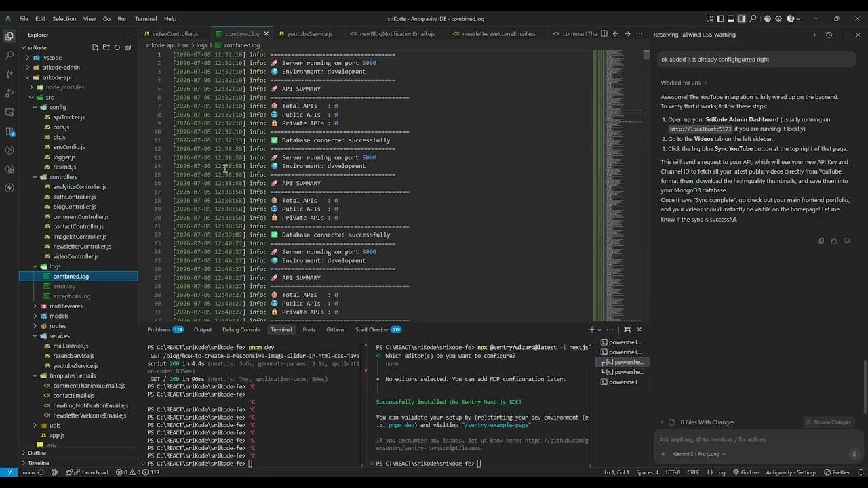Open the new terminal launch profile dropdown
868x488 pixels.
(599, 330)
